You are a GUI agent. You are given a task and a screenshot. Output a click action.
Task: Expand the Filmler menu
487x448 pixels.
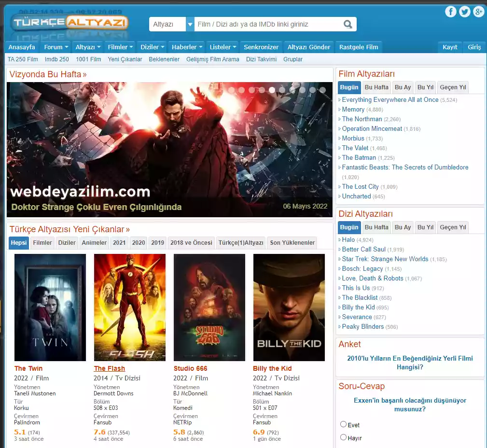pyautogui.click(x=120, y=47)
